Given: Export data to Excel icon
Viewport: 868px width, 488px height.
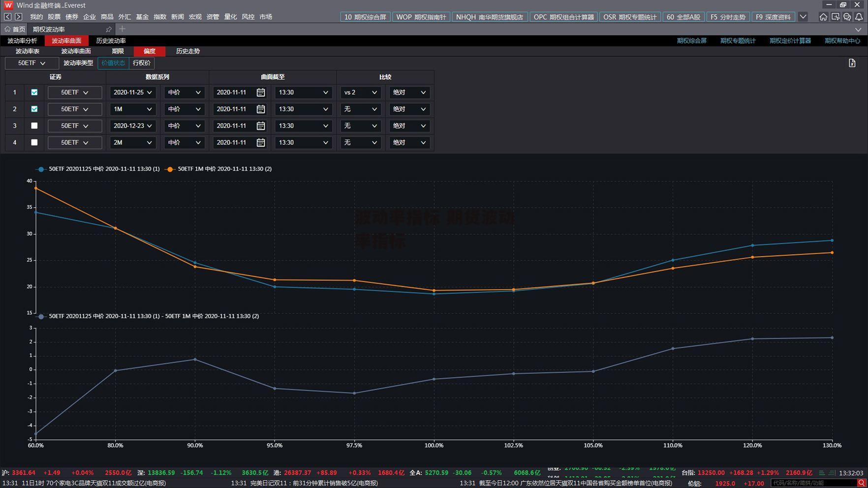Looking at the screenshot, I should (852, 63).
